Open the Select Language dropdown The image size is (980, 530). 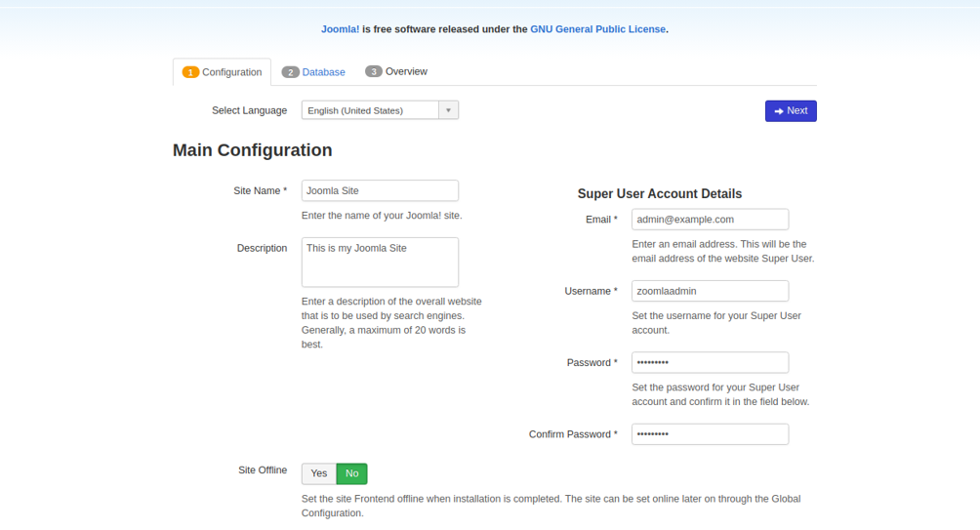pyautogui.click(x=380, y=110)
